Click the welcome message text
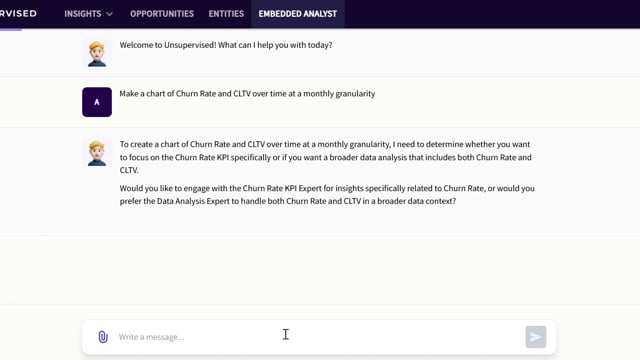The width and height of the screenshot is (640, 360). pos(226,45)
